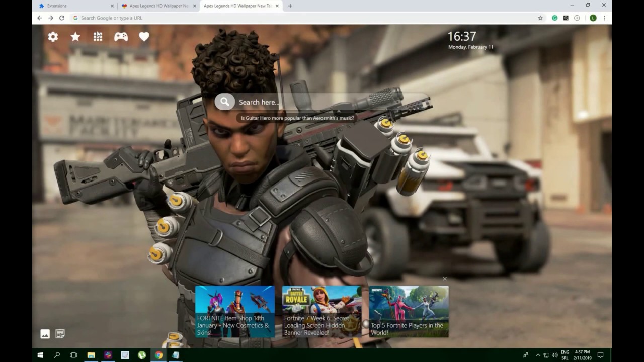Open Chrome from the taskbar
644x362 pixels.
coord(159,355)
